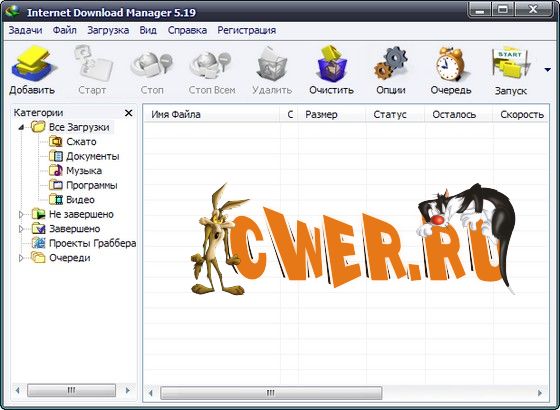Screen dimensions: 560x410
Task: Click the Завершено folder icon
Action: click(x=39, y=229)
